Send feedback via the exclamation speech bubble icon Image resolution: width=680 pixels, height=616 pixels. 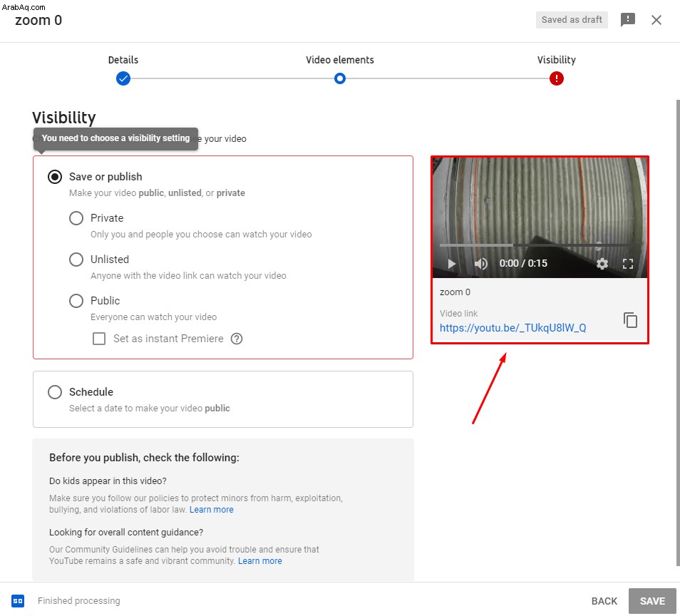pos(627,19)
